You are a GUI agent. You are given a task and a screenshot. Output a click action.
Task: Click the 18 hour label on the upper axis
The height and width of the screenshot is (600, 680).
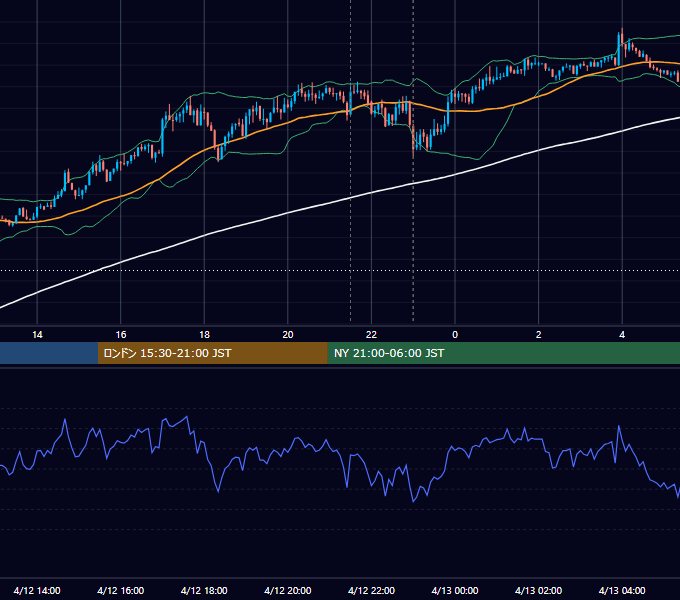point(204,335)
